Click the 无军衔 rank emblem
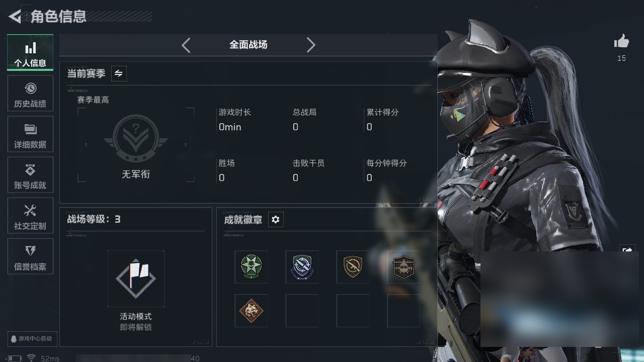644x362 pixels. 136,141
